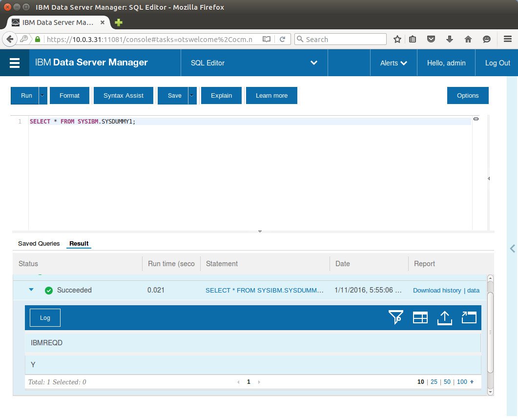Click the Format button

point(69,96)
